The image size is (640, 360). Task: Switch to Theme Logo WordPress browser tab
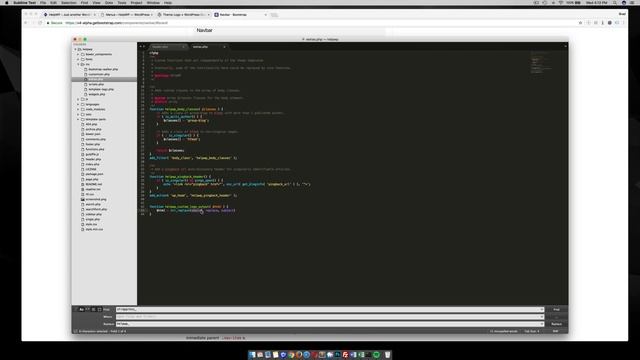coord(183,15)
